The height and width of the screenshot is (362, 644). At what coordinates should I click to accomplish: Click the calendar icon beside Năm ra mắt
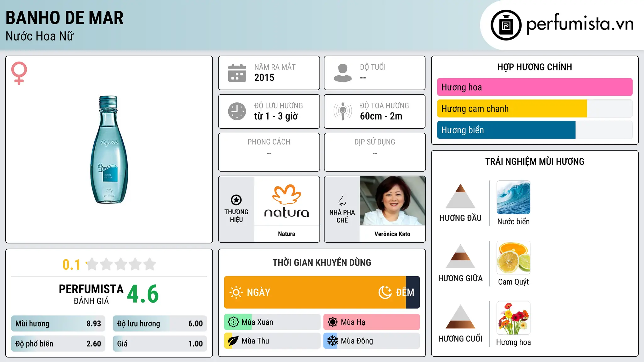[x=237, y=73]
